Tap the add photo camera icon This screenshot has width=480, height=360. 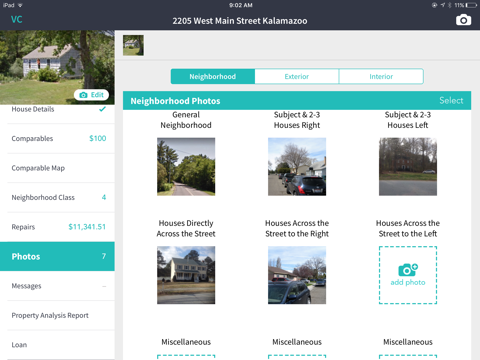pos(408,269)
